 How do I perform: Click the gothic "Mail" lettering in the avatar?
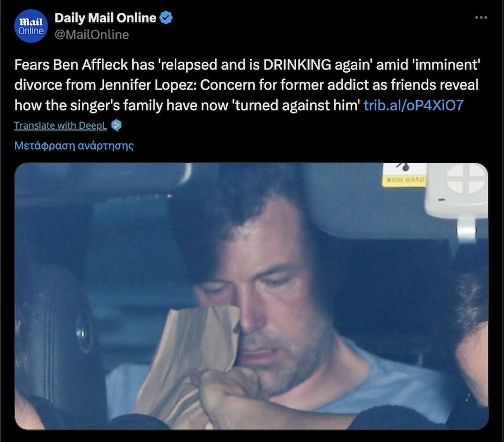click(x=31, y=22)
